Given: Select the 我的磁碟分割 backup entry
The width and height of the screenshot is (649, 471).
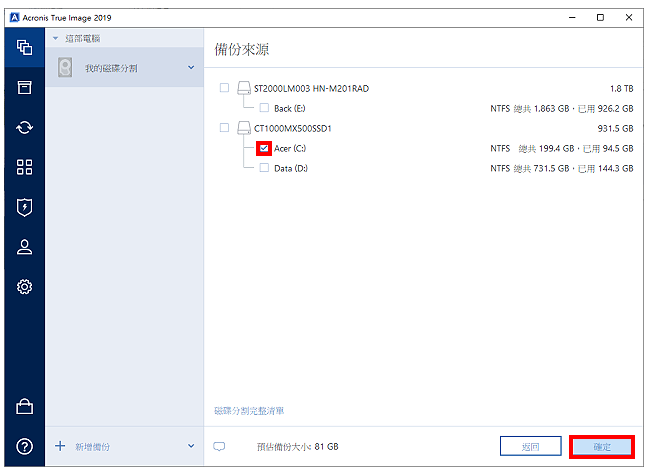Looking at the screenshot, I should point(125,67).
